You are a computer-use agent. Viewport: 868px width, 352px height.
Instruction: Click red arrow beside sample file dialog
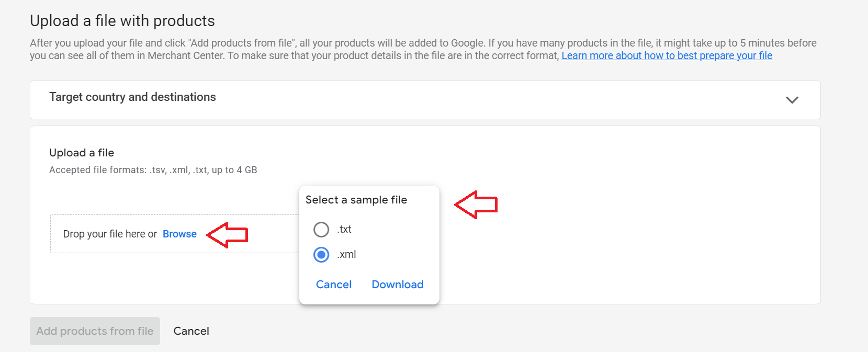(476, 205)
